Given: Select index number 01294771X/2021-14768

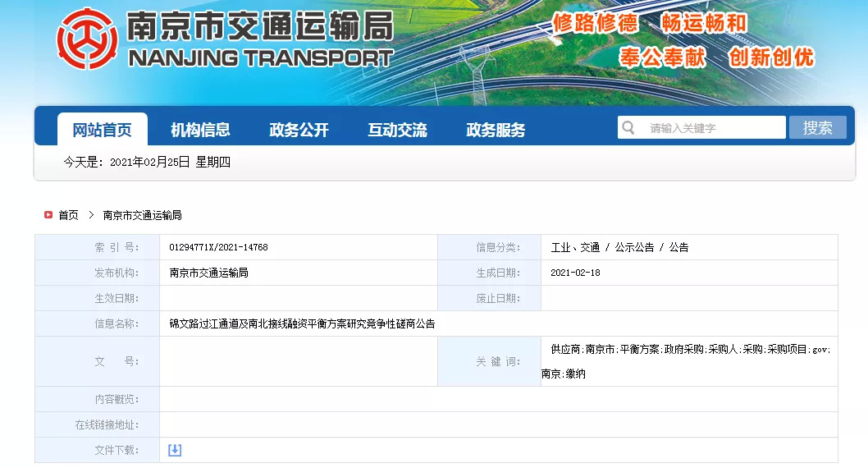Looking at the screenshot, I should tap(219, 247).
